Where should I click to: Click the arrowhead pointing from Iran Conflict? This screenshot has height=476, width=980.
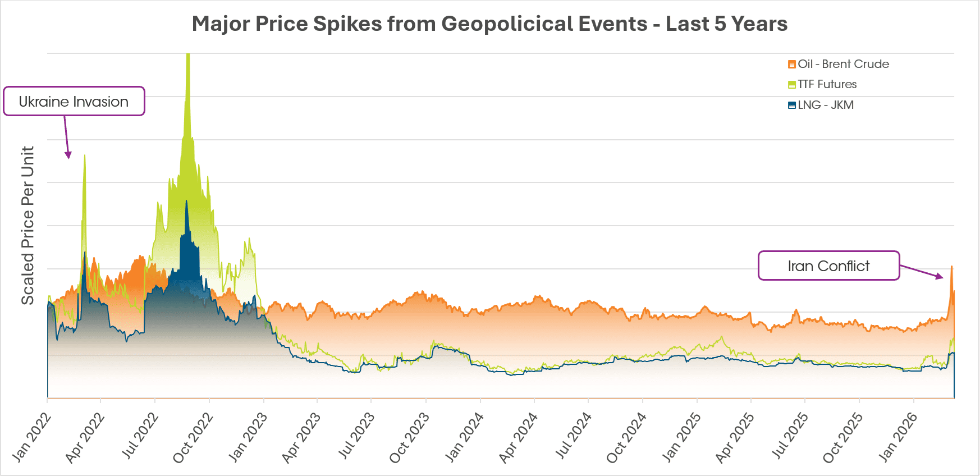(x=940, y=276)
